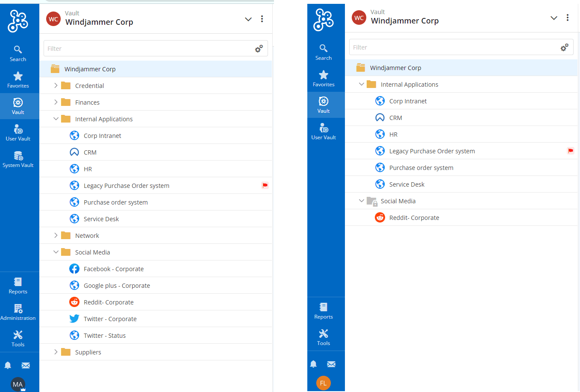Click notification bell above MA avatar
The image size is (580, 392).
(8, 366)
